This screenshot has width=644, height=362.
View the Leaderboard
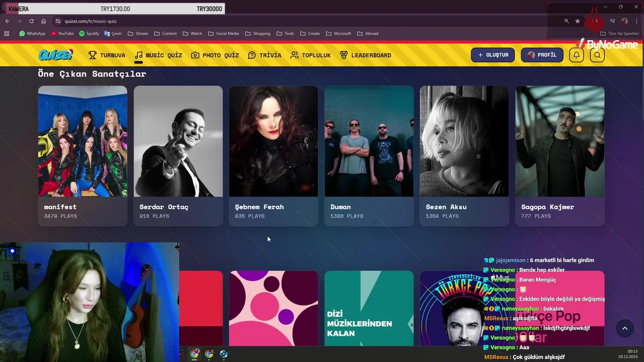click(365, 55)
